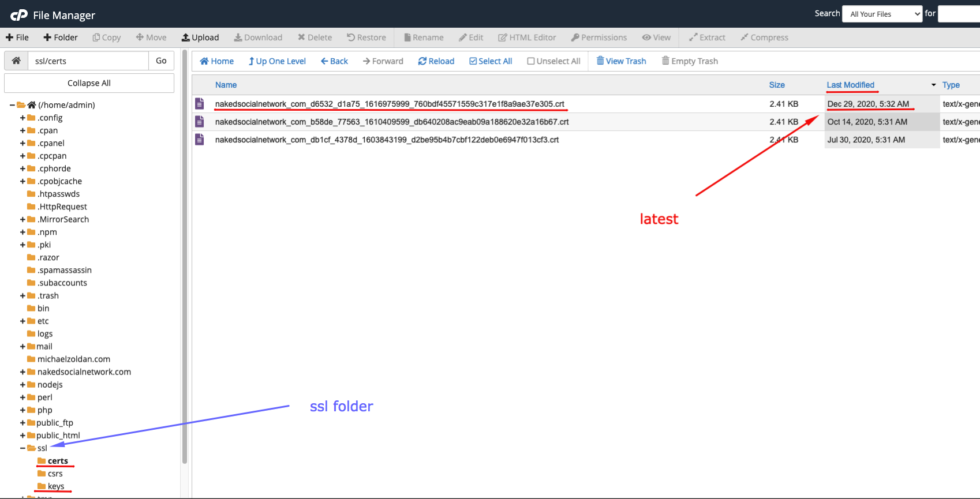
Task: Select the b58de_77563 certificate file
Action: [x=392, y=122]
